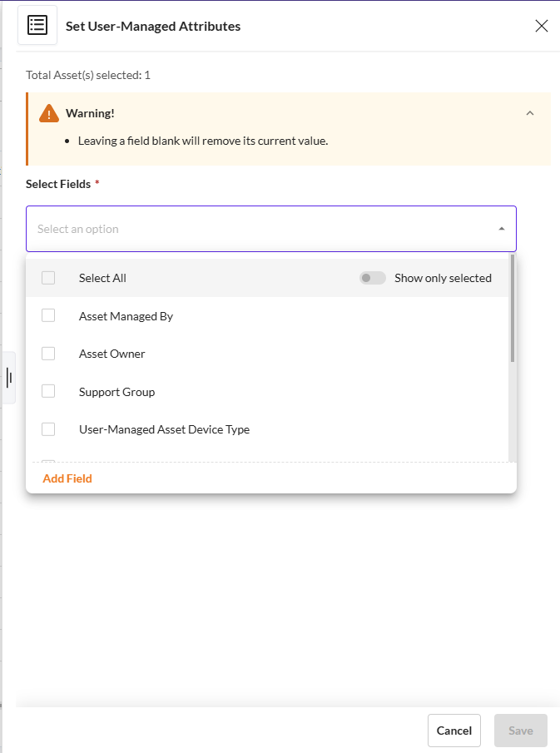Viewport: 560px width, 753px height.
Task: Click the Select All label text
Action: tap(102, 278)
